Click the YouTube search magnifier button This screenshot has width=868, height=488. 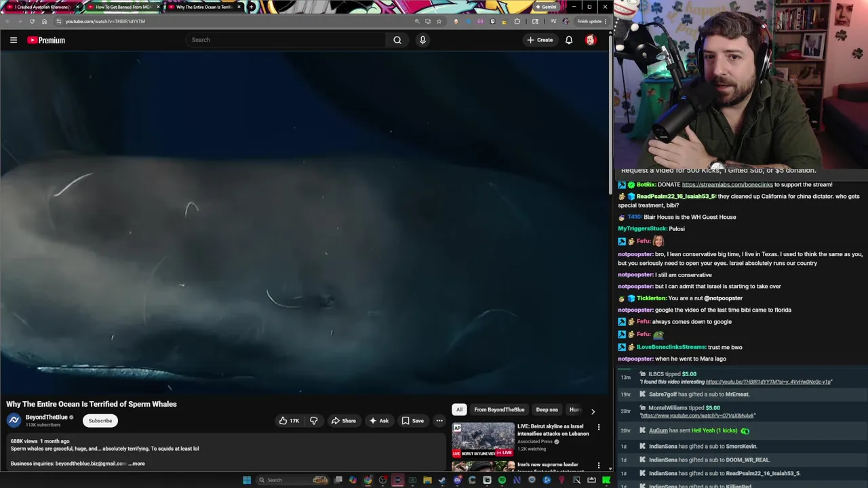pos(397,40)
